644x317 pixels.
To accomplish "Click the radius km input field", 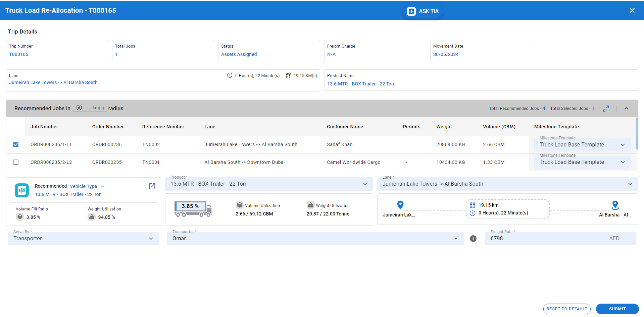I will click(83, 108).
